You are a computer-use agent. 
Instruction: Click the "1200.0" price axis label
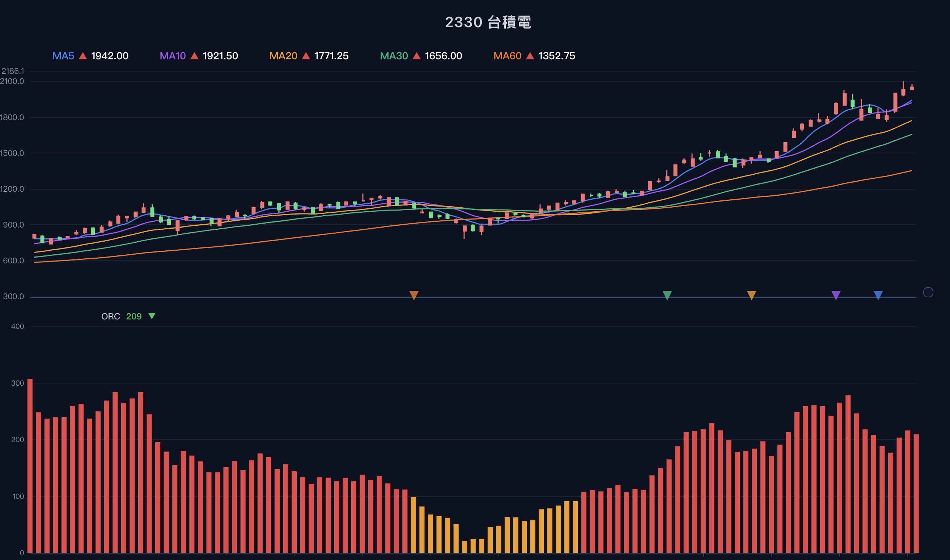12,189
